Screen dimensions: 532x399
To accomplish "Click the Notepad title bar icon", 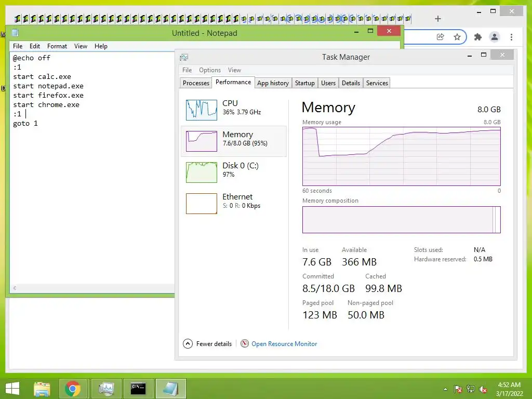I will (x=15, y=33).
